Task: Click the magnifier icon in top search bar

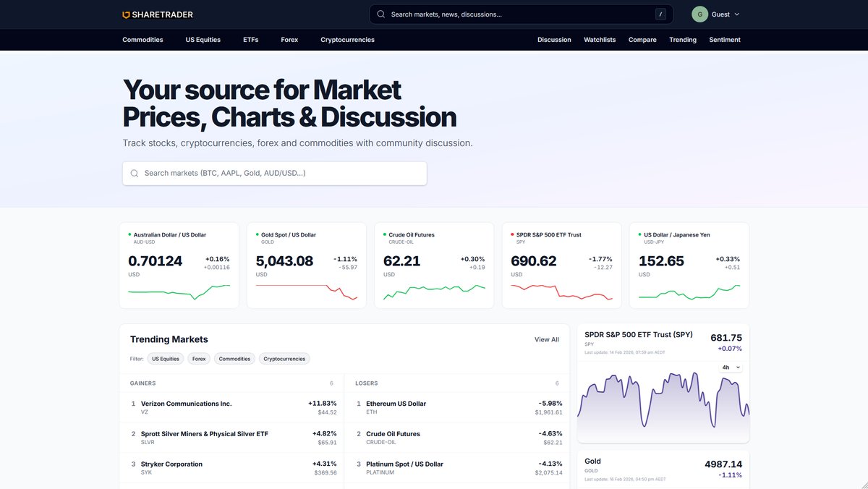Action: (x=381, y=14)
